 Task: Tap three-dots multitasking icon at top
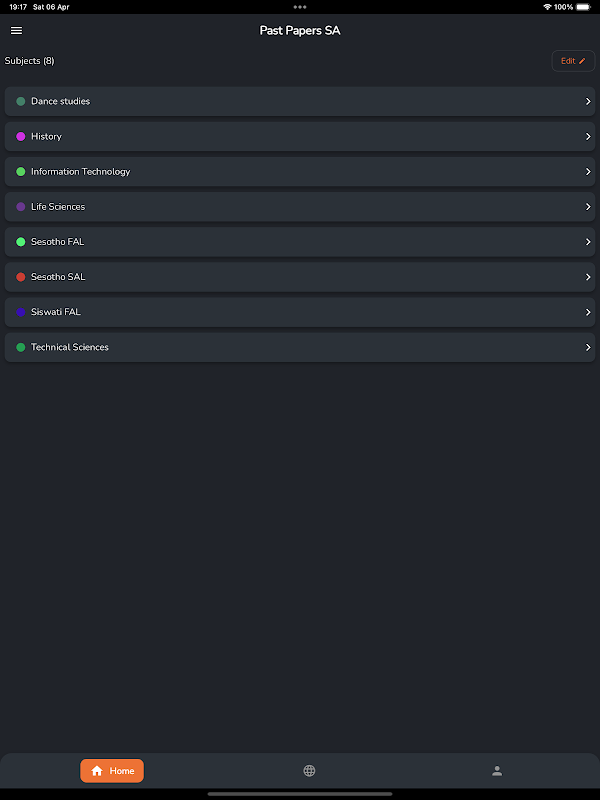coord(300,7)
